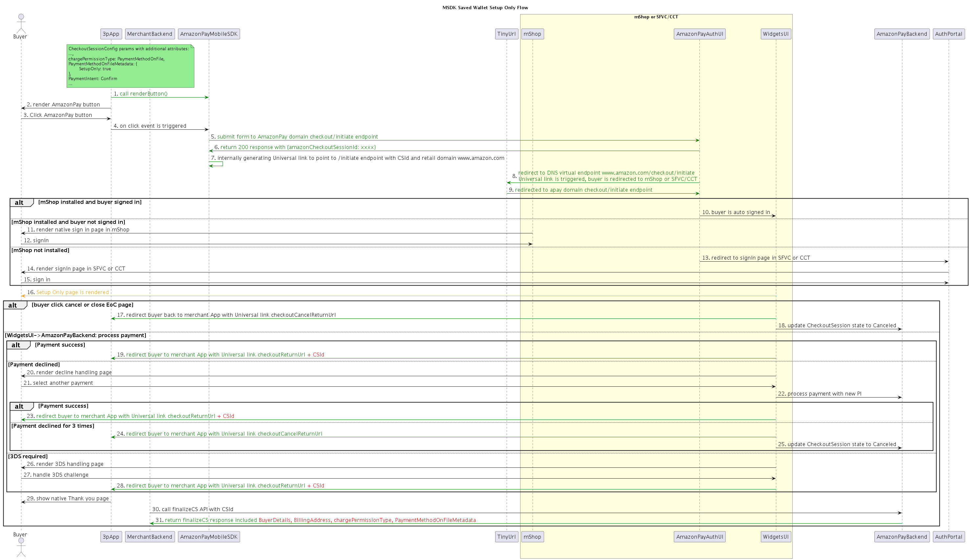Select the top AmazonPayAuthUI participant box
The height and width of the screenshot is (560, 970).
699,34
